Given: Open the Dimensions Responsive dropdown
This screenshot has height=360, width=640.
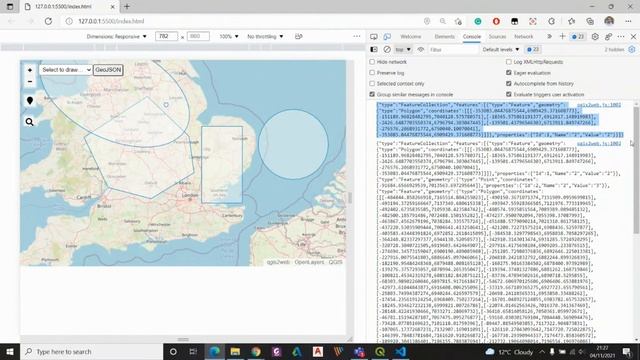Looking at the screenshot, I should pyautogui.click(x=116, y=36).
